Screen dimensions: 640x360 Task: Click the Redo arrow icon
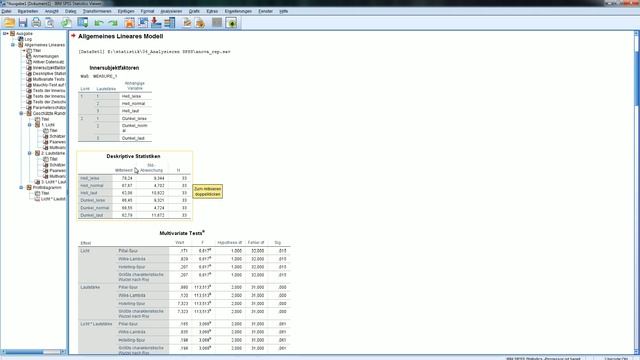113,23
